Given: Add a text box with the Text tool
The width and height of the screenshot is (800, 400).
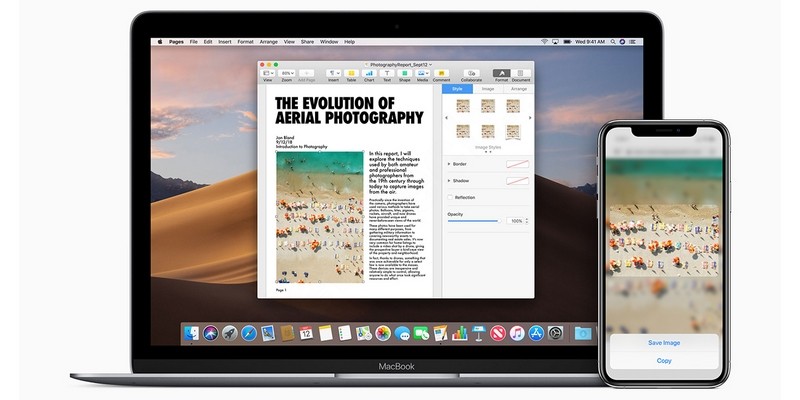Looking at the screenshot, I should (387, 73).
